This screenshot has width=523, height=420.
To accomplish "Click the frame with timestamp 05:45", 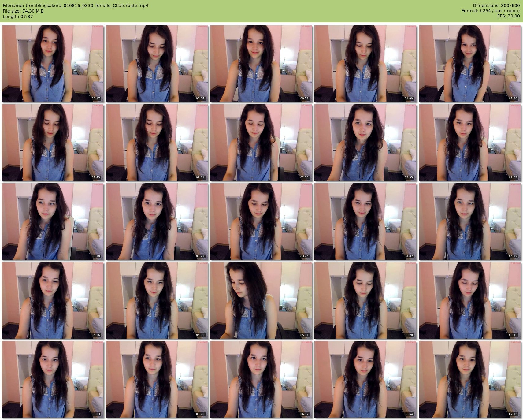I will (x=470, y=300).
